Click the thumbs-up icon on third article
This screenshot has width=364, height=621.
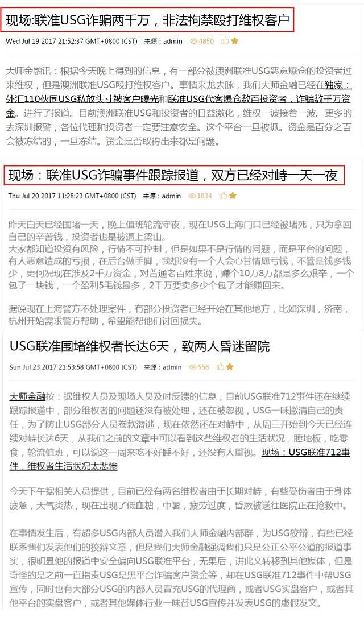(x=221, y=367)
